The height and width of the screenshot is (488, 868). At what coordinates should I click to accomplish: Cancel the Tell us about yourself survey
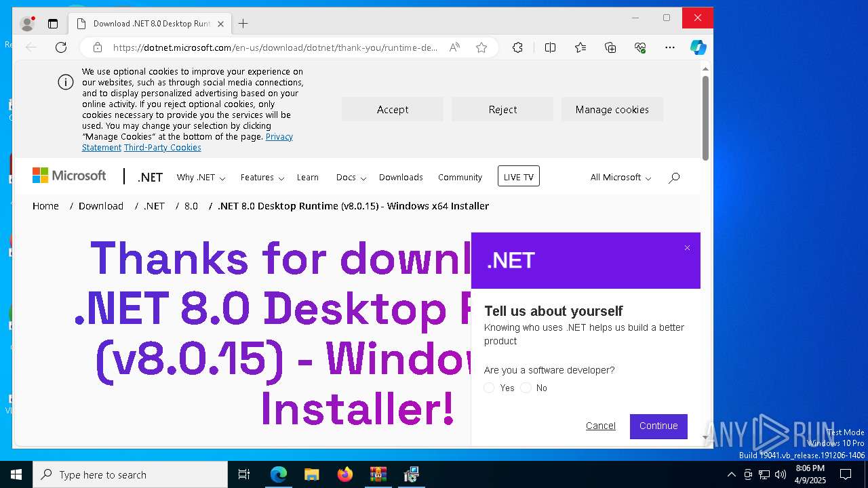(x=601, y=426)
